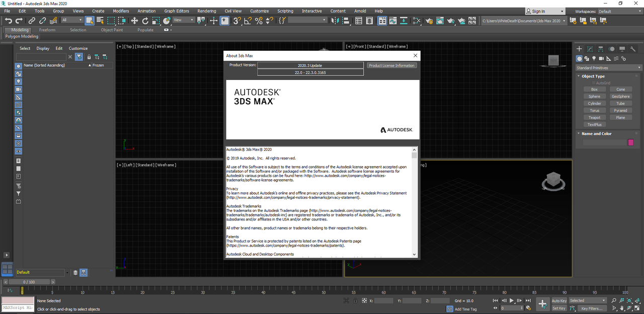Toggle the Auto Key button
Viewport: 644px width, 314px height.
point(559,300)
